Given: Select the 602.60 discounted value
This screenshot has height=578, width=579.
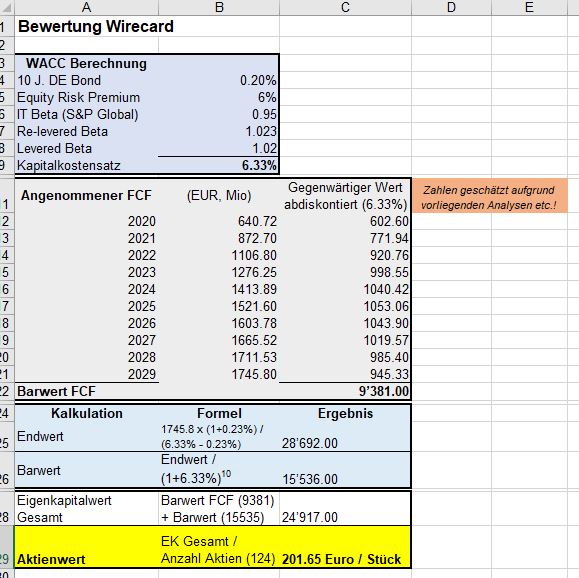Looking at the screenshot, I should 345,222.
